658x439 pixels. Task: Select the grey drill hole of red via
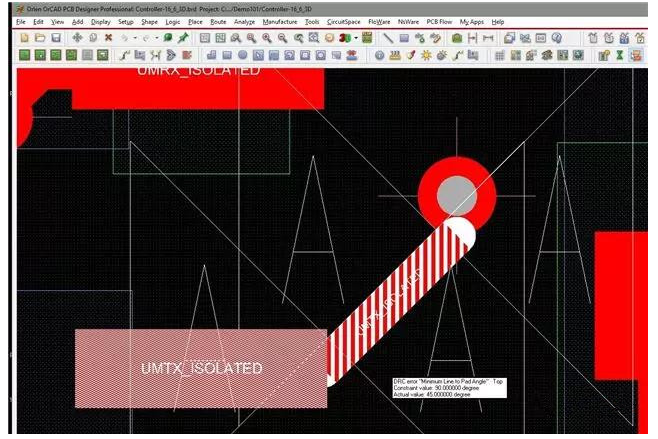pos(457,196)
